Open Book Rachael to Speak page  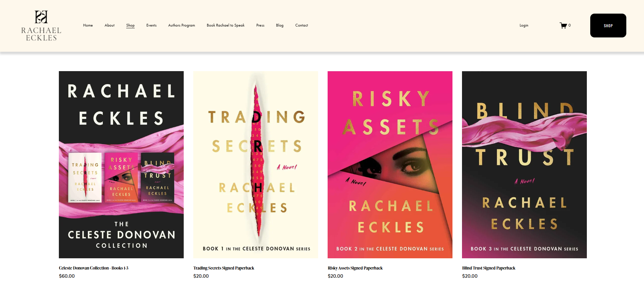[226, 26]
